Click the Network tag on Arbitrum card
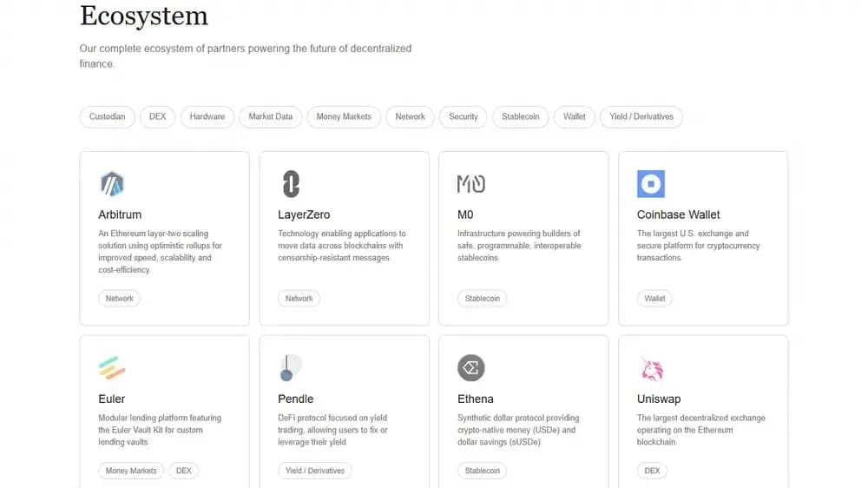 [x=120, y=299]
